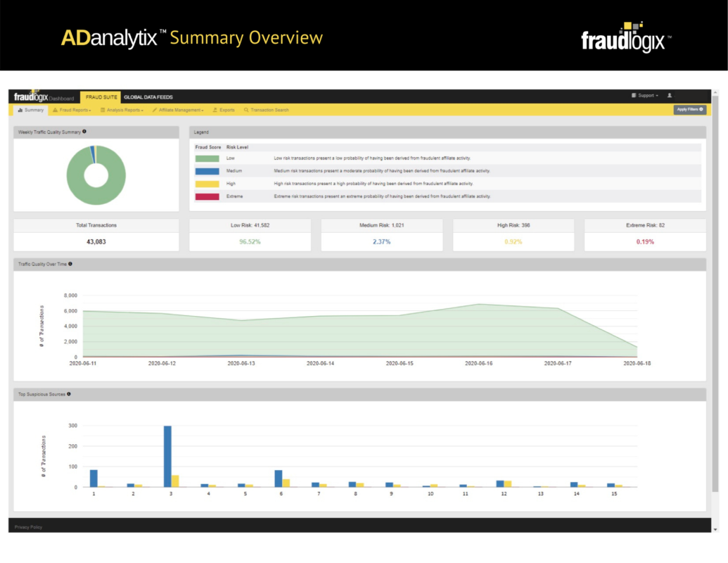Click the blue bar for source 1
Screen dimensions: 728x563
click(94, 479)
